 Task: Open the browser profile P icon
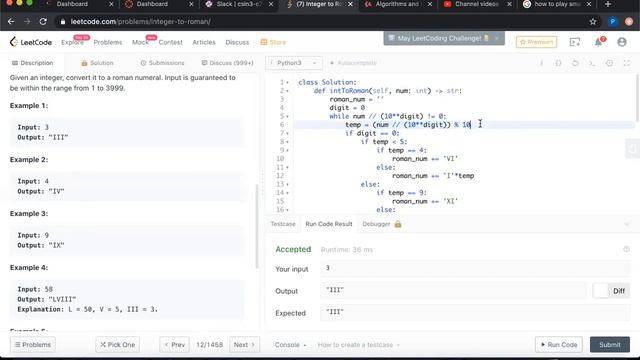[x=612, y=22]
